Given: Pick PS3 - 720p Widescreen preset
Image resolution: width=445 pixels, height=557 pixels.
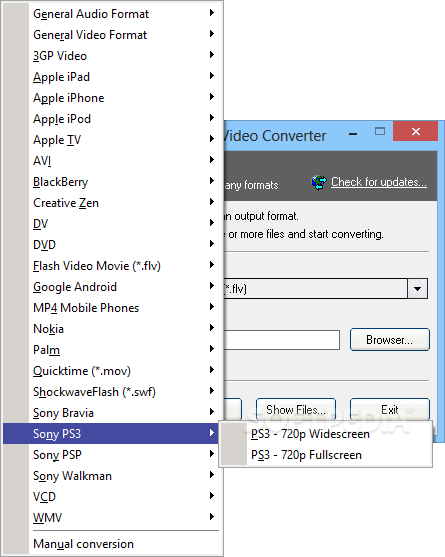Looking at the screenshot, I should coord(326,434).
